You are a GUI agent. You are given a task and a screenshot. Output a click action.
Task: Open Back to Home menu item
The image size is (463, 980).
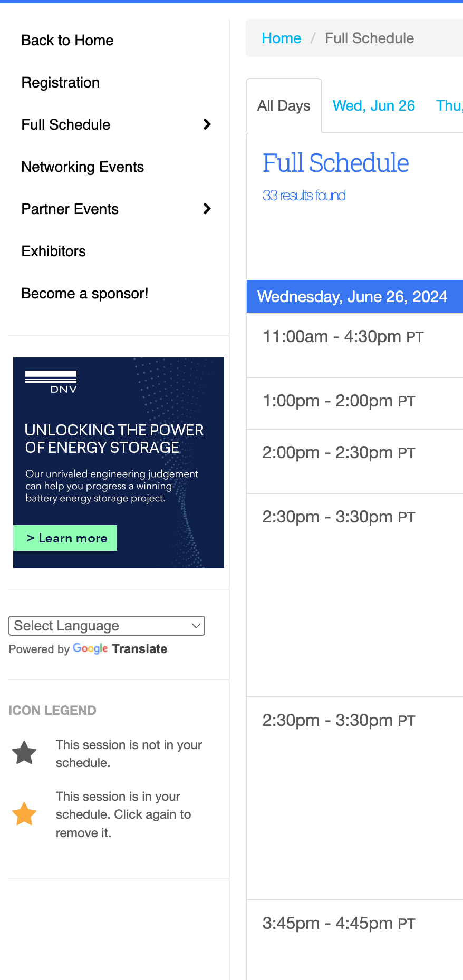pyautogui.click(x=67, y=41)
